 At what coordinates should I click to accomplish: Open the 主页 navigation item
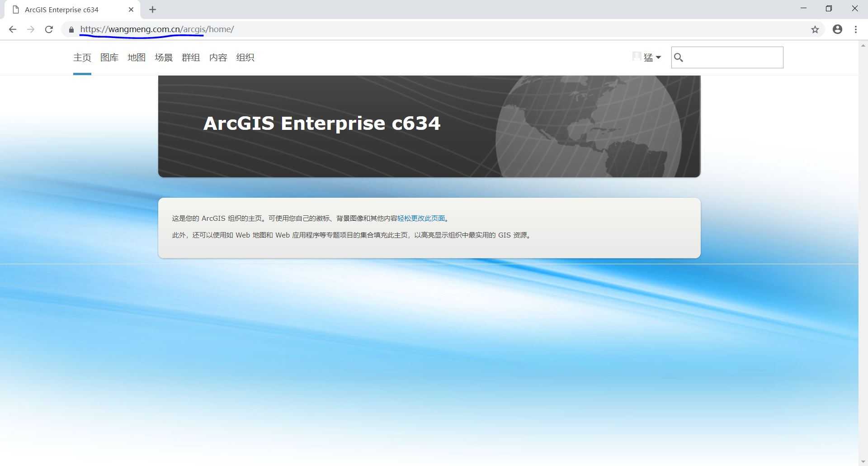tap(82, 57)
